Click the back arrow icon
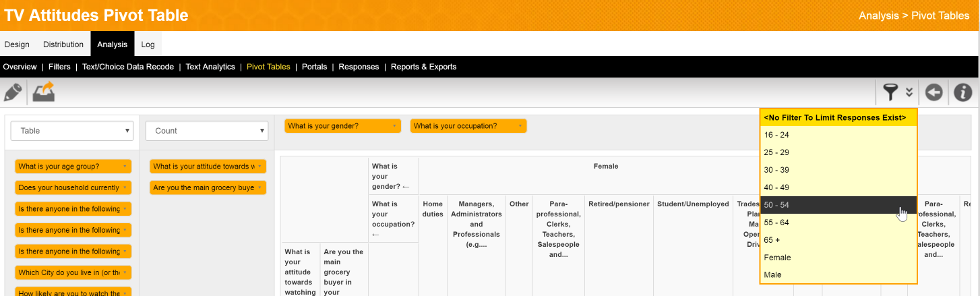This screenshot has height=296, width=980. (933, 92)
